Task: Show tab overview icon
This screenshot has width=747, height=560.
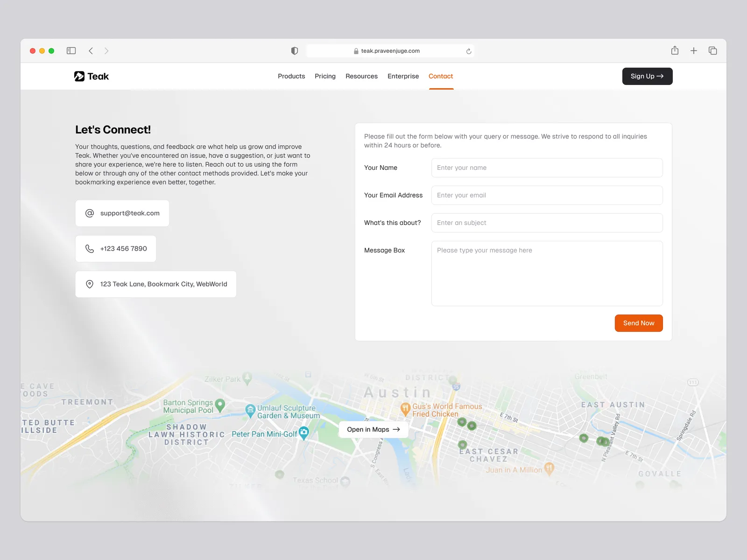Action: tap(712, 51)
